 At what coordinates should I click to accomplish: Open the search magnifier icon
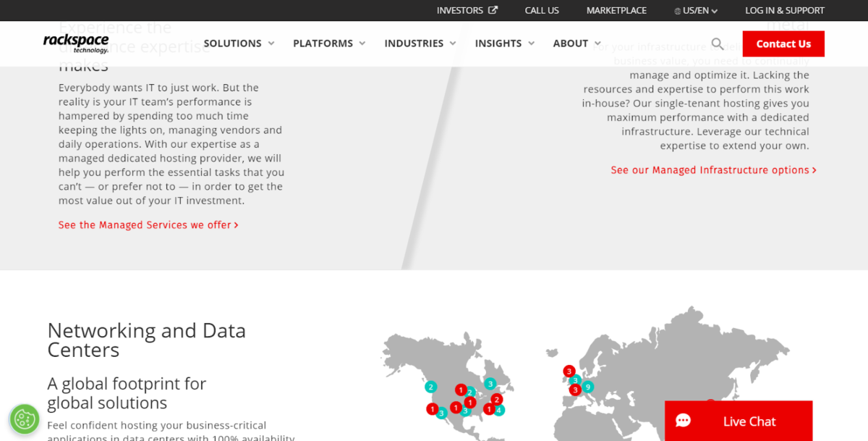click(x=717, y=43)
